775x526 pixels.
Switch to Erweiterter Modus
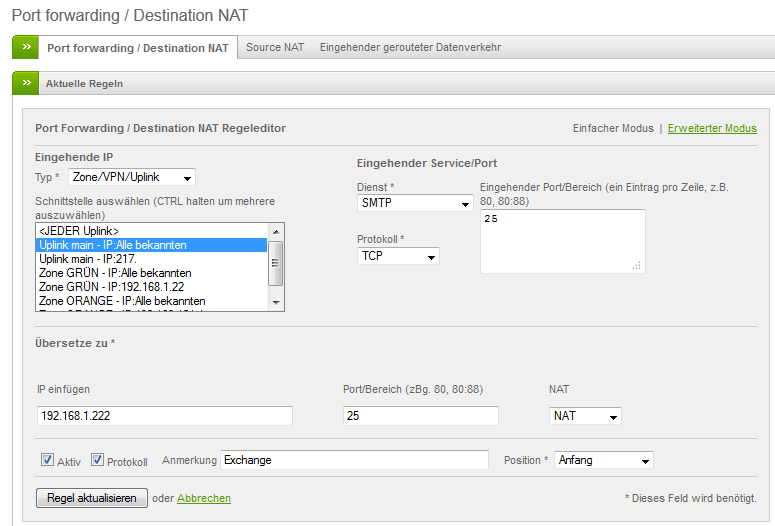[712, 129]
